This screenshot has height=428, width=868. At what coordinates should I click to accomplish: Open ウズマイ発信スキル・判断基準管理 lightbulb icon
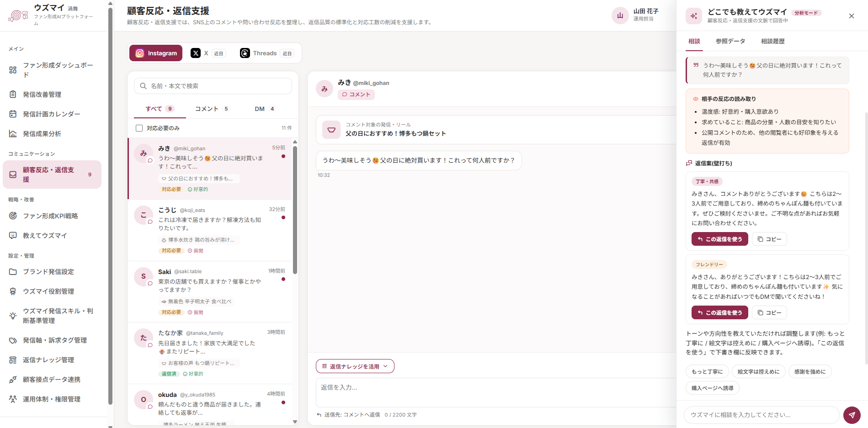[13, 316]
